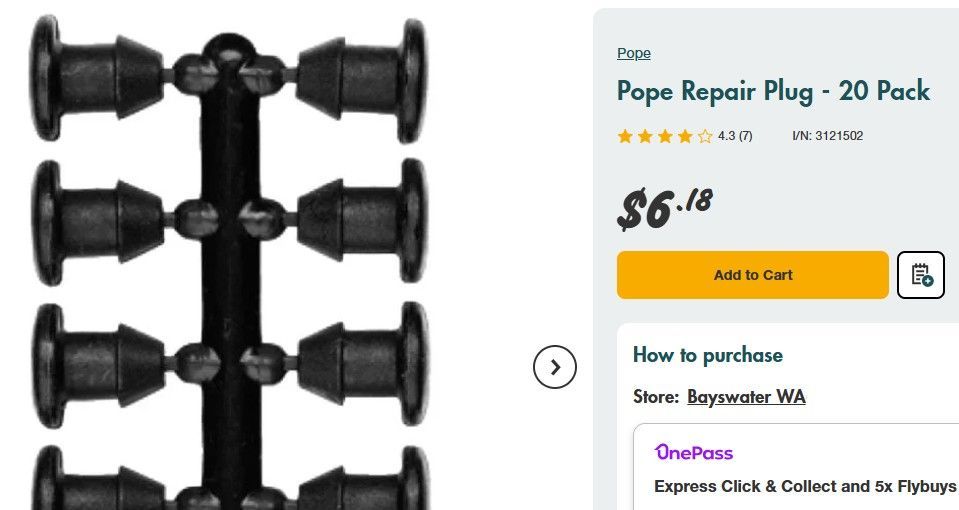959x510 pixels.
Task: Click the Pope Repair Plug title
Action: [x=773, y=91]
